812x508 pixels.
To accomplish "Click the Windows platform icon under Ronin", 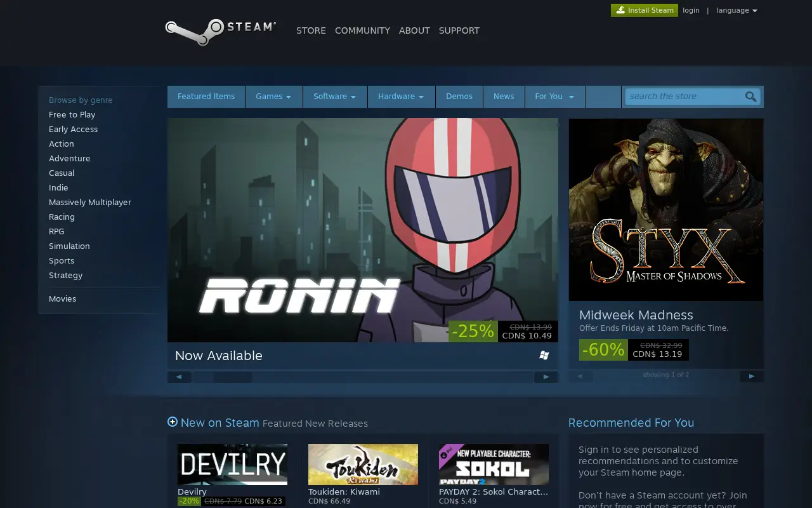I will (544, 356).
